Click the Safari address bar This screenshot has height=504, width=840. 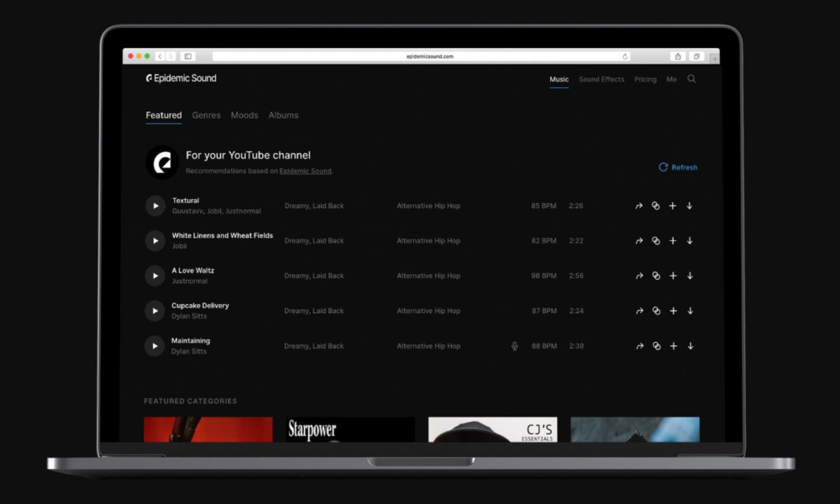[x=423, y=56]
